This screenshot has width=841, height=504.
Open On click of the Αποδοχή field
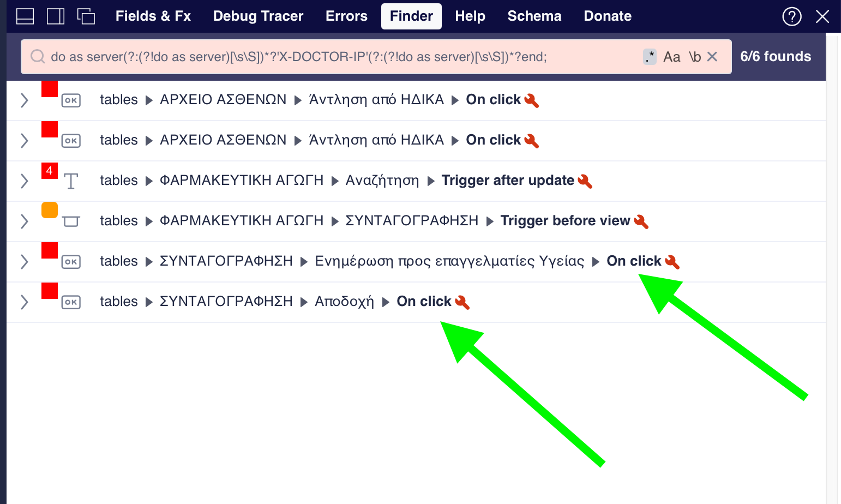(424, 302)
